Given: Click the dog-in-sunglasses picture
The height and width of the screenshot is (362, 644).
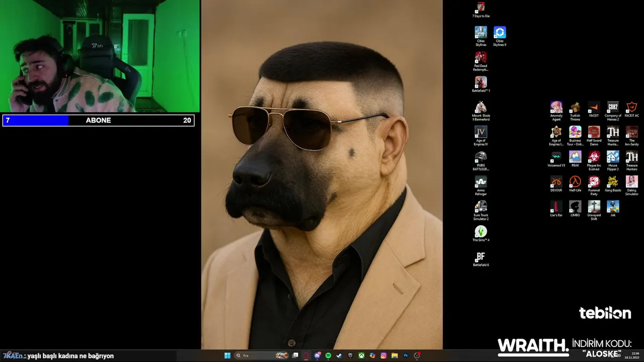Looking at the screenshot, I should click(322, 174).
